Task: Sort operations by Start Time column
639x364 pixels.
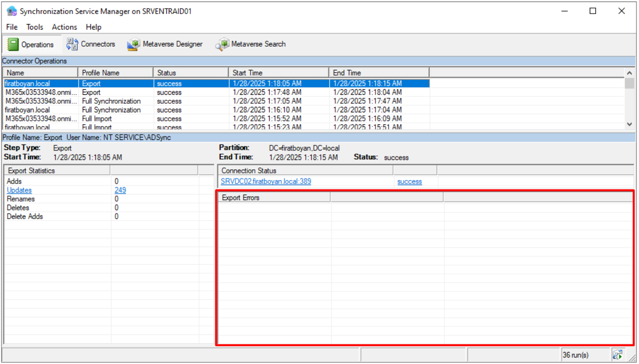Action: [279, 73]
